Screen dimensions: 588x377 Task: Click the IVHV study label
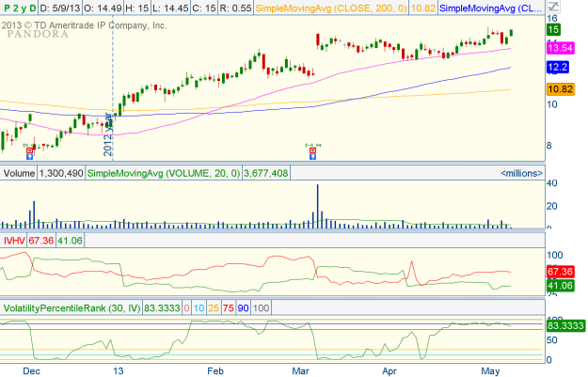[13, 241]
